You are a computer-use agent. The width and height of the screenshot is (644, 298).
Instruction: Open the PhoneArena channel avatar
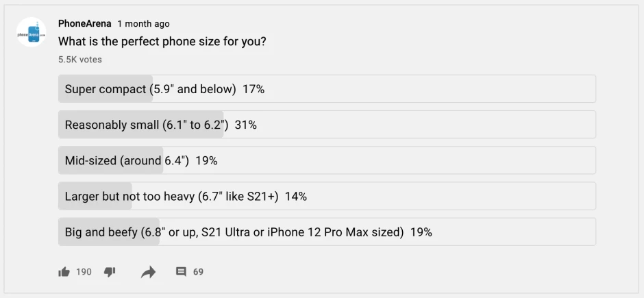click(32, 32)
